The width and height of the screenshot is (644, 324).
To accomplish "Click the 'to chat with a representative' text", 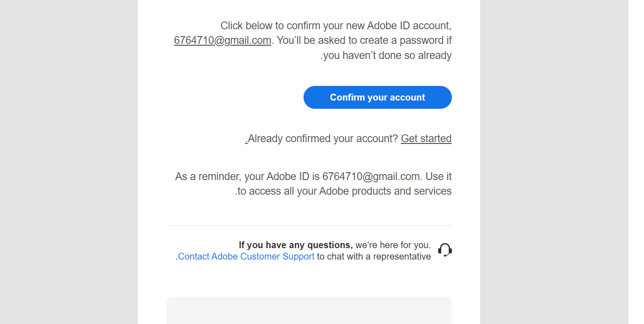I will 374,256.
